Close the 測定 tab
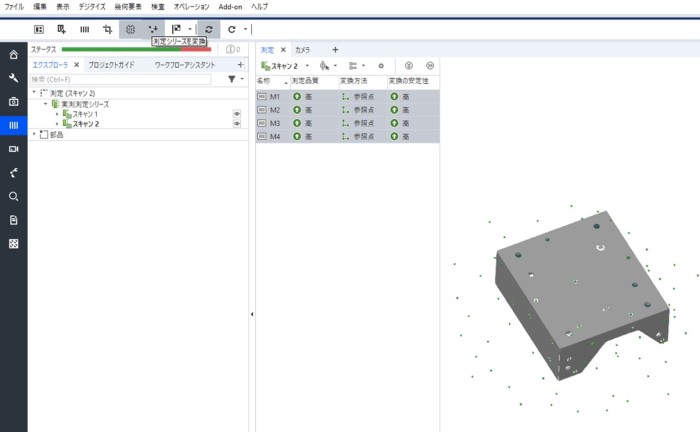The height and width of the screenshot is (432, 700). [x=283, y=50]
